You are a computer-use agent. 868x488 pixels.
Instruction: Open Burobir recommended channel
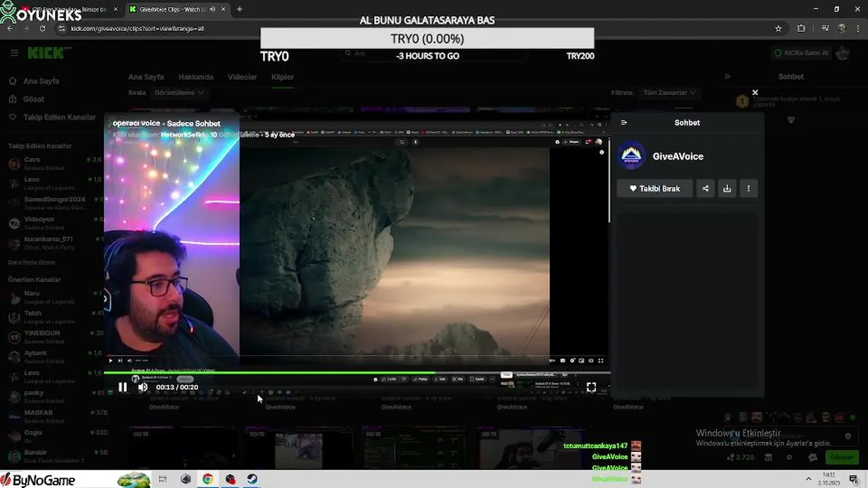tap(54, 455)
